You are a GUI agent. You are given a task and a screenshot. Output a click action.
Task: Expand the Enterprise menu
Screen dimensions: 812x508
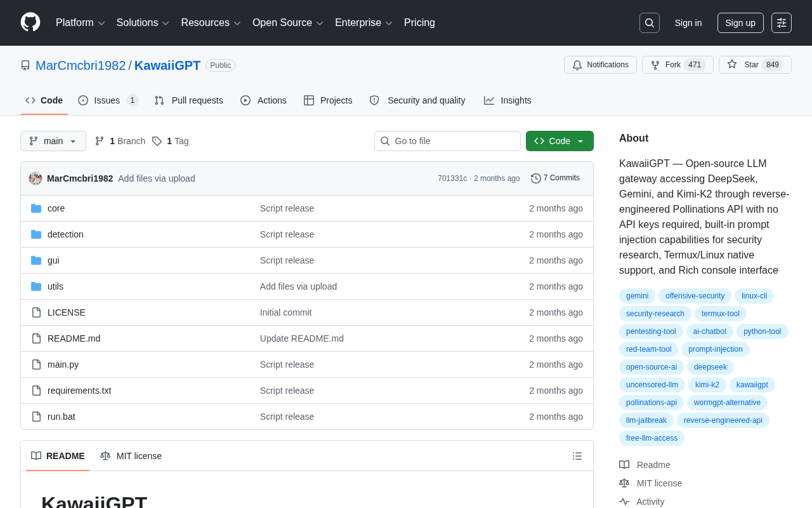(x=363, y=23)
